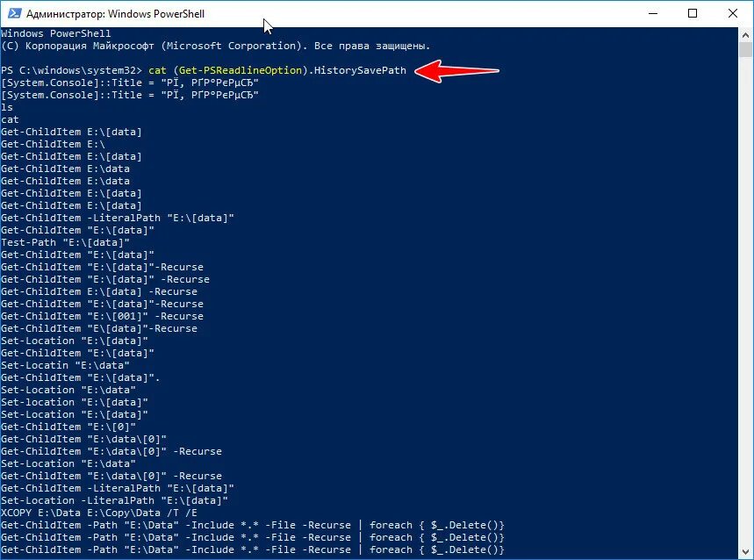Click the 'Get-ChildItem E:\' line
This screenshot has height=560, width=754.
[x=53, y=144]
